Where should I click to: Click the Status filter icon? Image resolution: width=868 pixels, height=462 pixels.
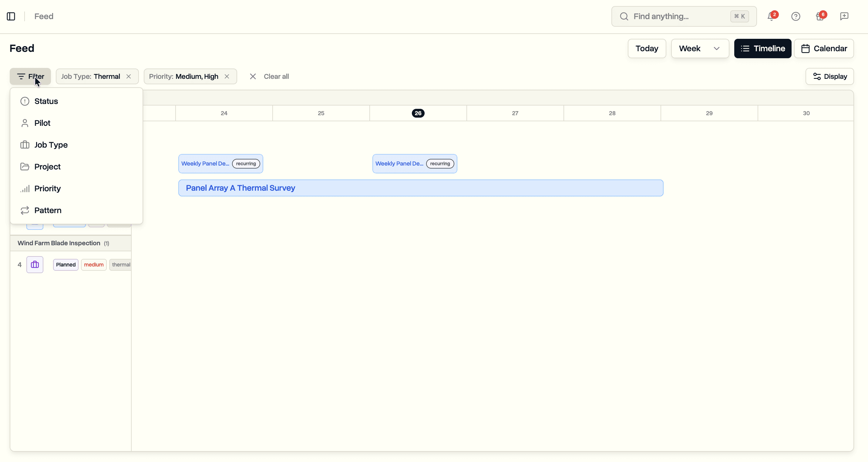pyautogui.click(x=25, y=101)
